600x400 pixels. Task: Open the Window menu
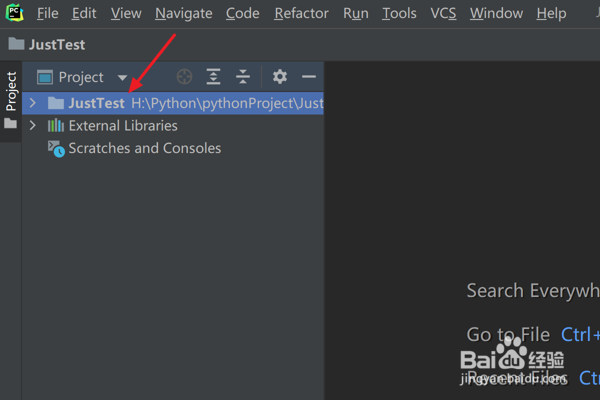click(496, 13)
